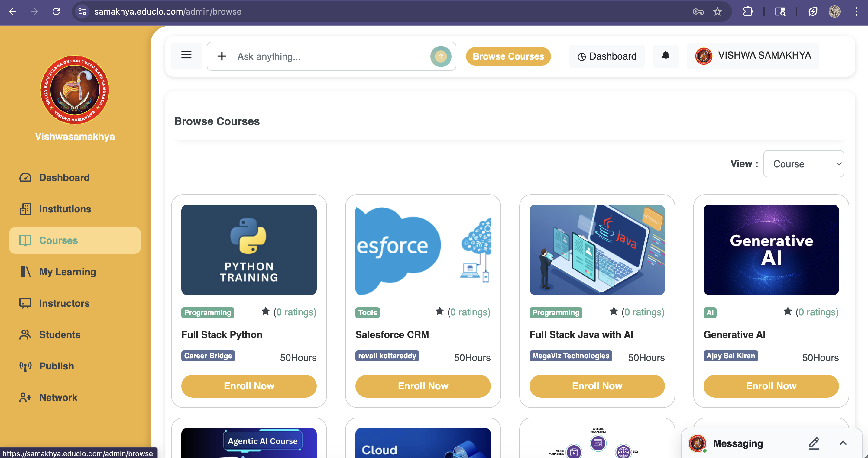Compose new message with pencil icon
The width and height of the screenshot is (868, 458).
pos(814,443)
